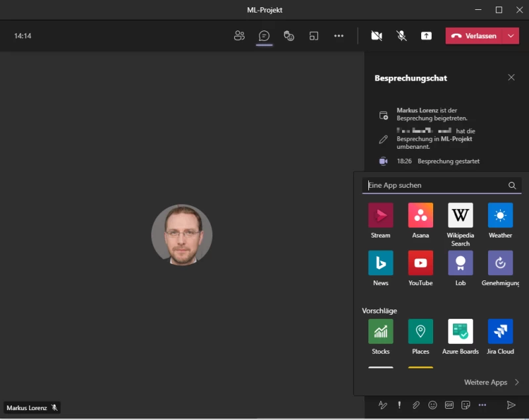Viewport: 529px width, 420px height.
Task: Open the GIF picker
Action: (x=450, y=405)
